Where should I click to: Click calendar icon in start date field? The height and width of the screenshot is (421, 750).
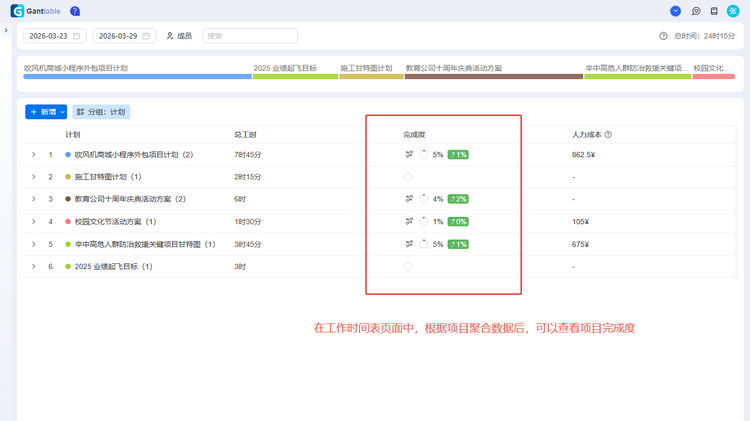[77, 36]
